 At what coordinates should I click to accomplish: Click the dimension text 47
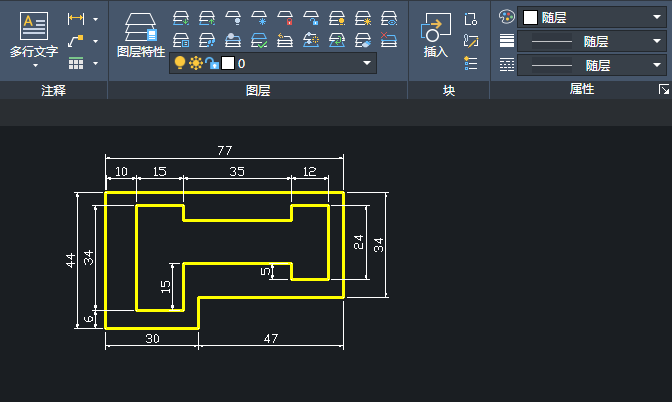[271, 339]
